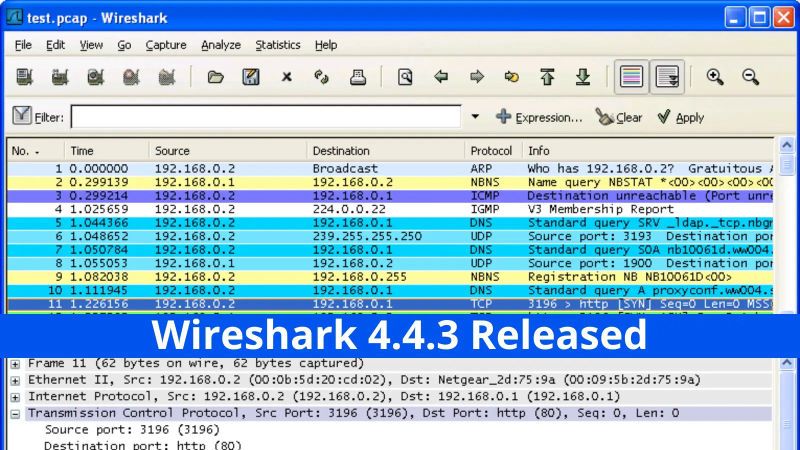
Task: Click the Filter funnel icon button
Action: pyautogui.click(x=22, y=116)
